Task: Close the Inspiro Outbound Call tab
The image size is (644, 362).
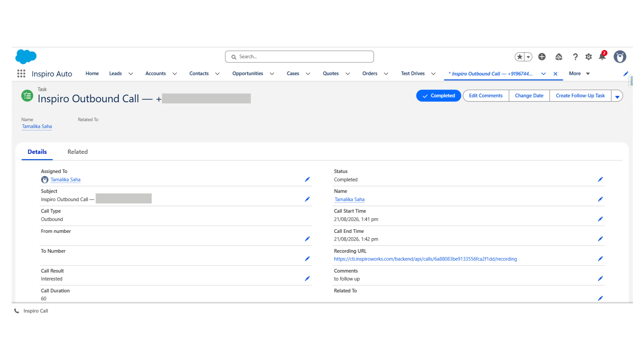Action: coord(555,74)
